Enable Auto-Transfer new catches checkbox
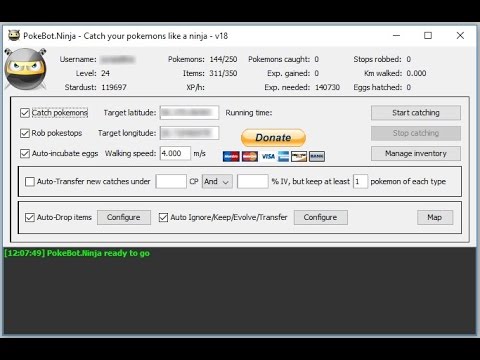The image size is (480, 360). (x=30, y=182)
